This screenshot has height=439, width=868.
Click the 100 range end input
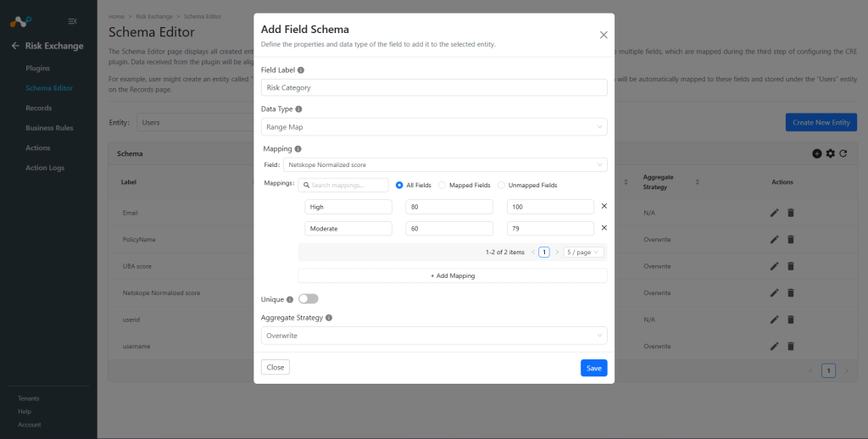(550, 207)
